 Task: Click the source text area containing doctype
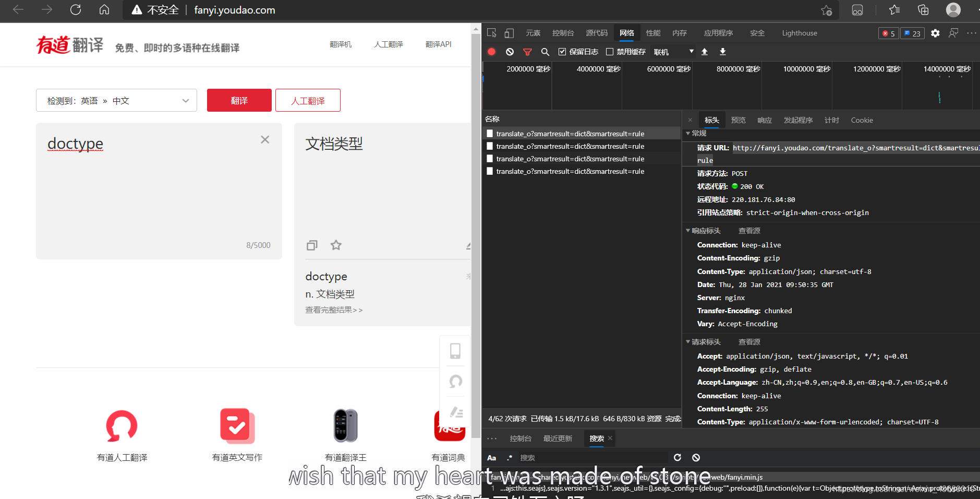pyautogui.click(x=159, y=191)
